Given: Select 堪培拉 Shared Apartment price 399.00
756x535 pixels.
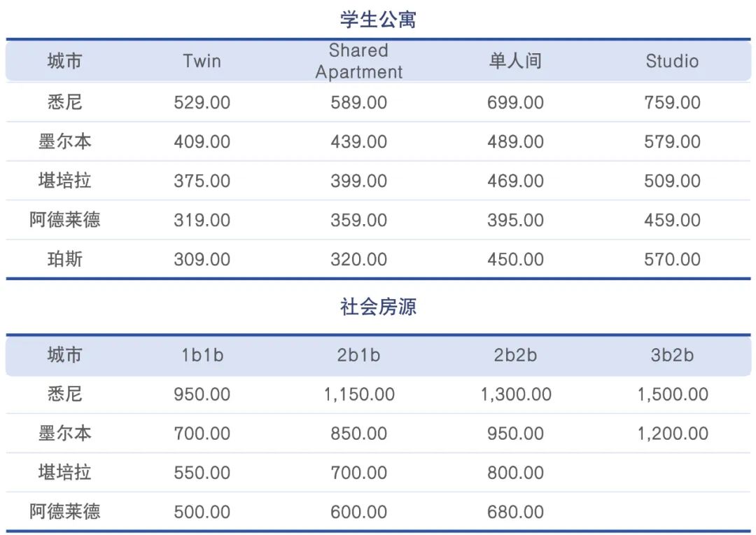Looking at the screenshot, I should (358, 181).
